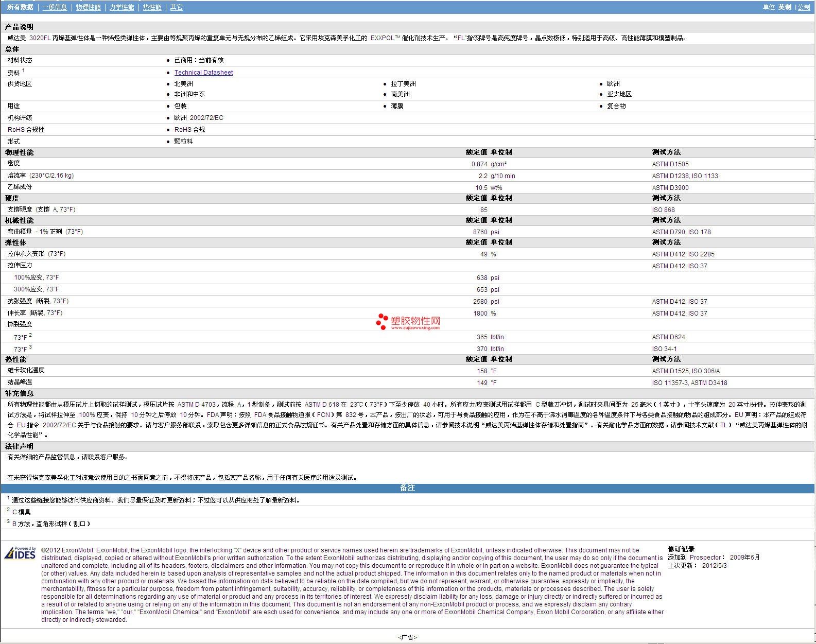Select the 所有数据 tab in top bar

(x=20, y=7)
